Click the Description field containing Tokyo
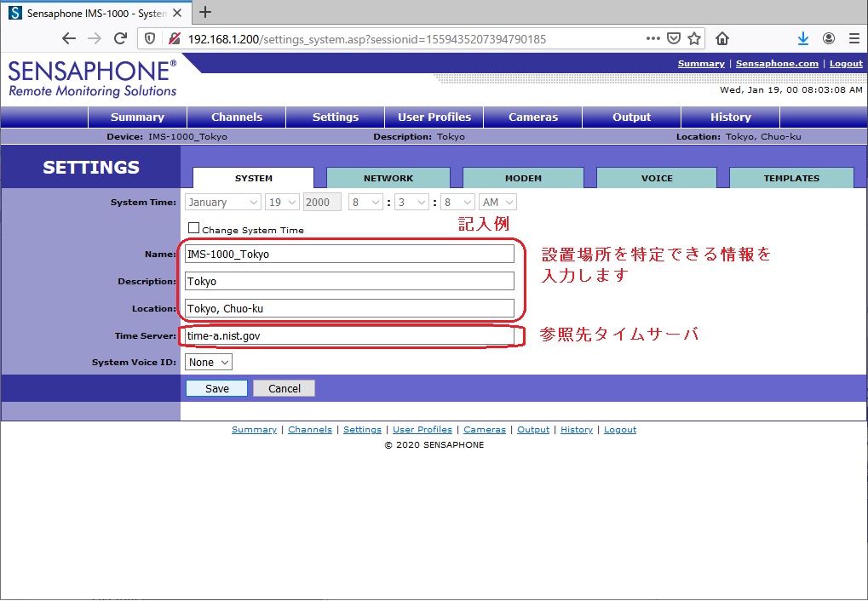 coord(349,281)
